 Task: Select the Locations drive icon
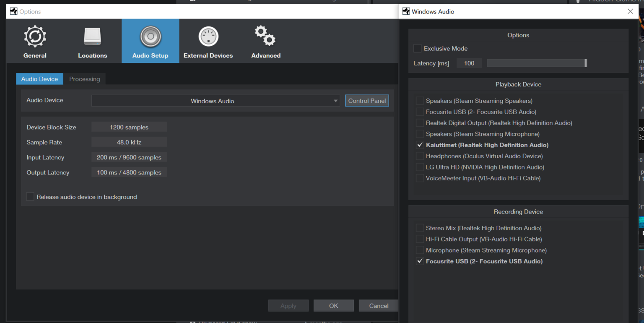92,36
